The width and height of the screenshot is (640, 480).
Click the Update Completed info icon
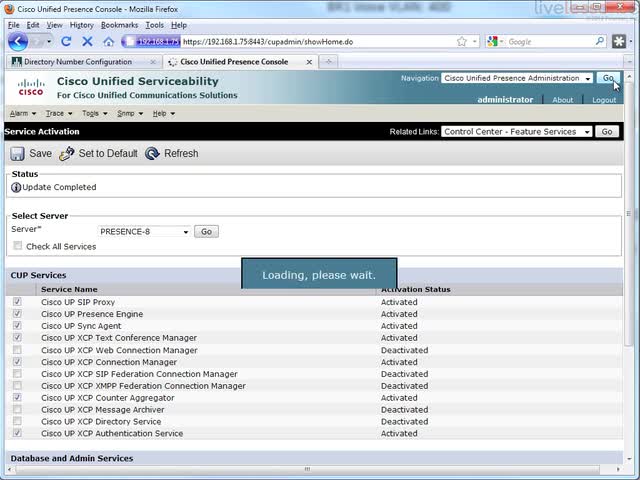coord(16,187)
